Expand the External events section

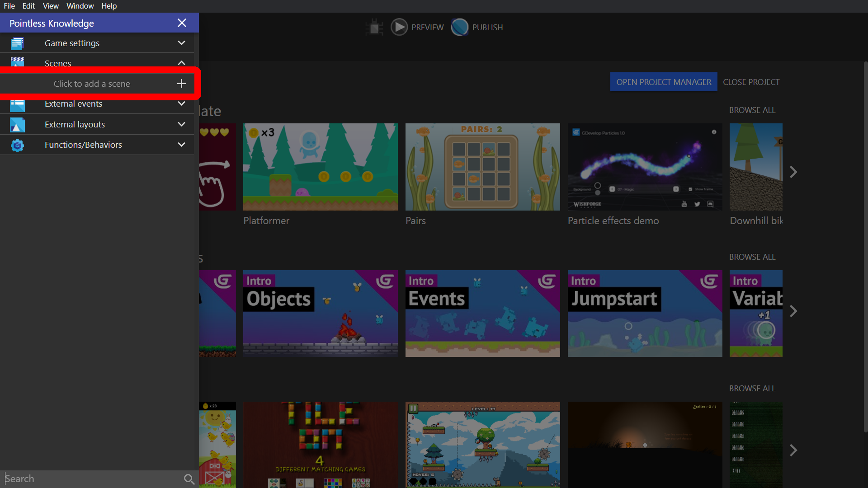pyautogui.click(x=181, y=104)
